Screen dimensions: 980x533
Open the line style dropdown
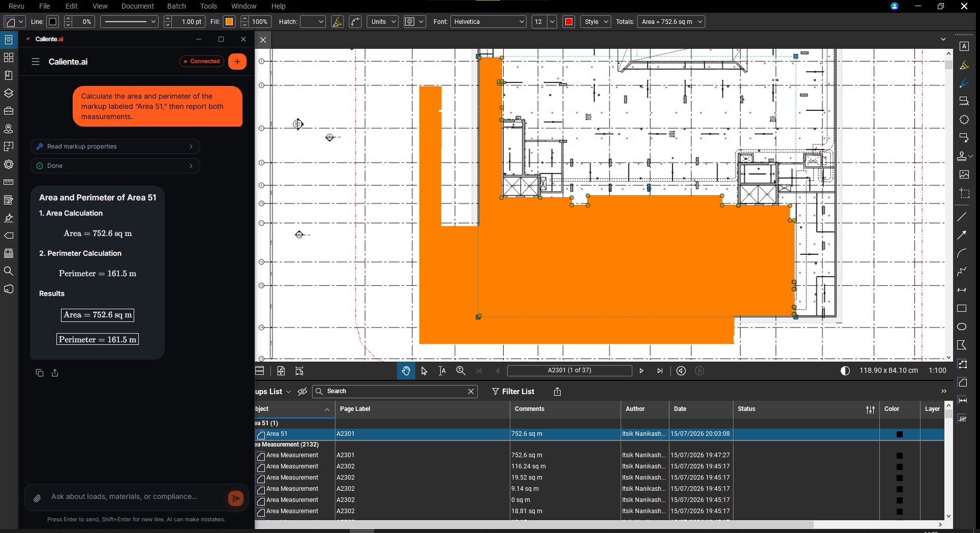[129, 22]
